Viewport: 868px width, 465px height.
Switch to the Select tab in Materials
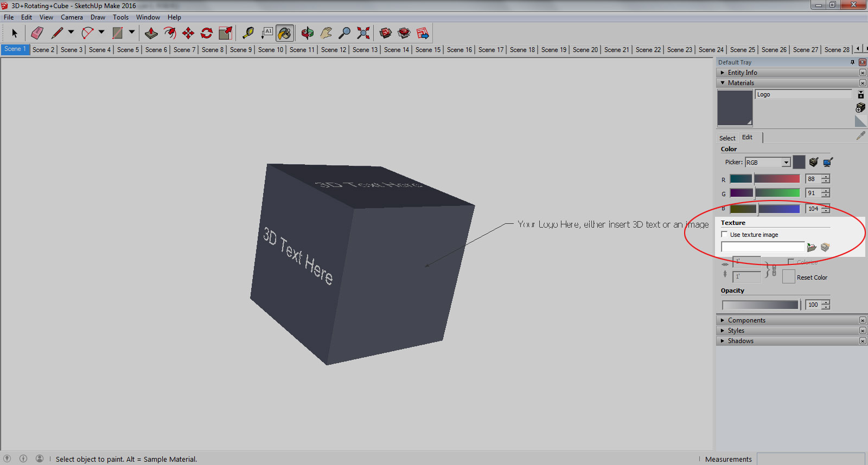pyautogui.click(x=727, y=138)
